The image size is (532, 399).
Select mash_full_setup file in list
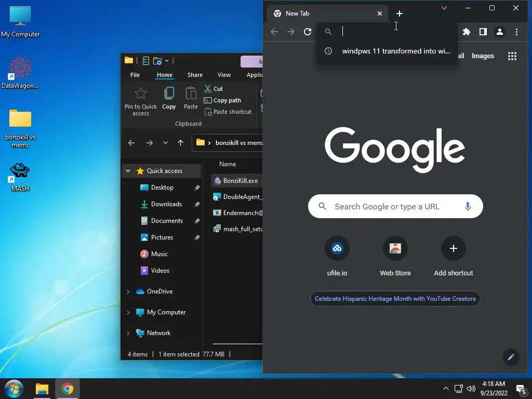click(237, 229)
